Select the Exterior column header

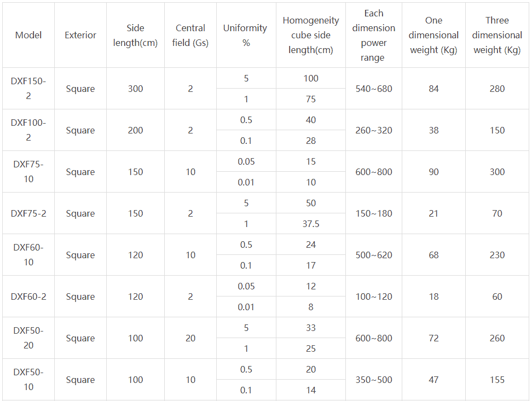tap(80, 35)
